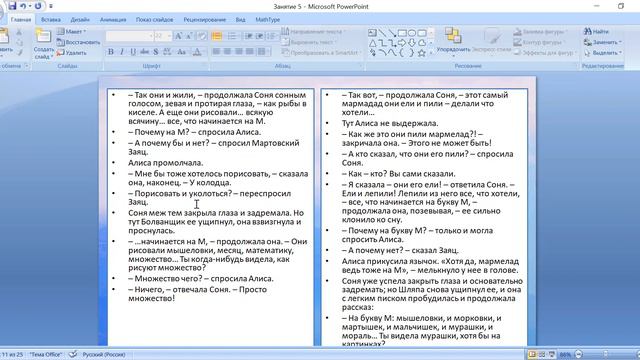Screen dimensions: 640x360
Task: Open font name combo box
Action: pos(129,36)
